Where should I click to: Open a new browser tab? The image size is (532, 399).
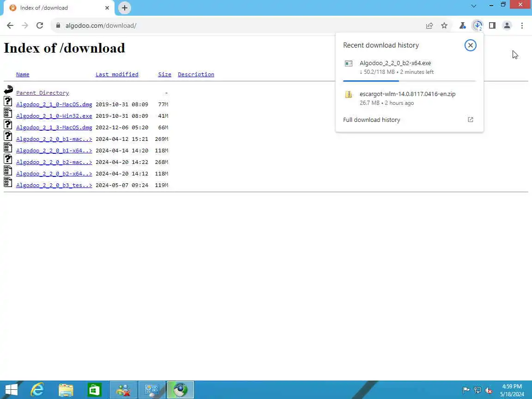click(x=125, y=8)
